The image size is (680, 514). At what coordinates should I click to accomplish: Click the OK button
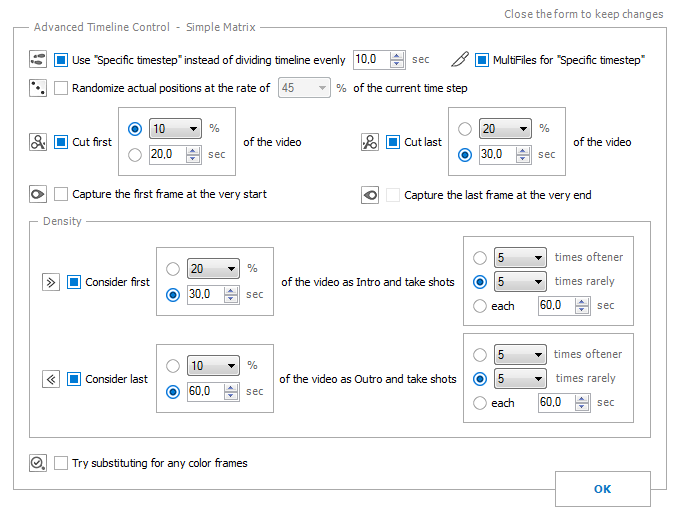(602, 489)
